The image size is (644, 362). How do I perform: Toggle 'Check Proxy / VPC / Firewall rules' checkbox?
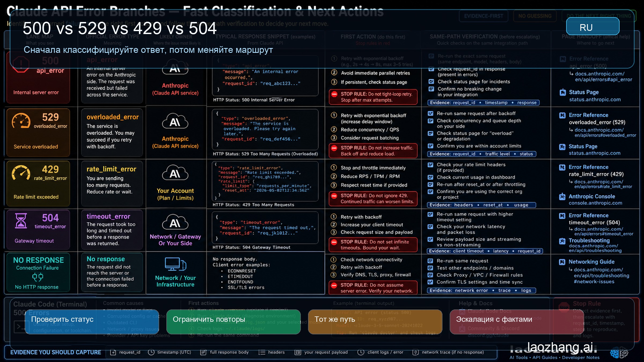[x=430, y=275]
